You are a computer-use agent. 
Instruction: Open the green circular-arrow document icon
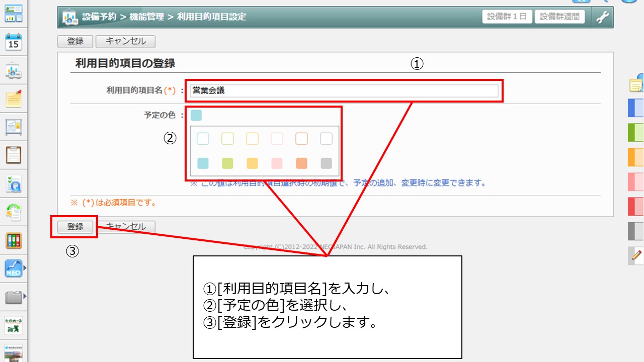(x=14, y=212)
